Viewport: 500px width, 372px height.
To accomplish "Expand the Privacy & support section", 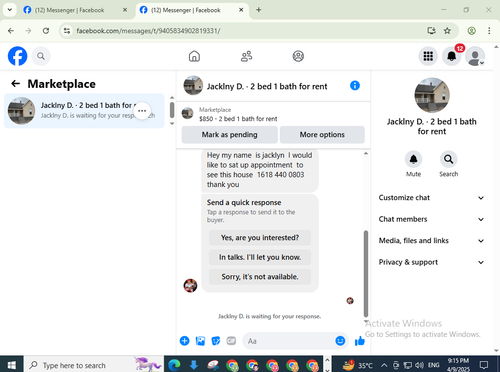I will point(431,262).
